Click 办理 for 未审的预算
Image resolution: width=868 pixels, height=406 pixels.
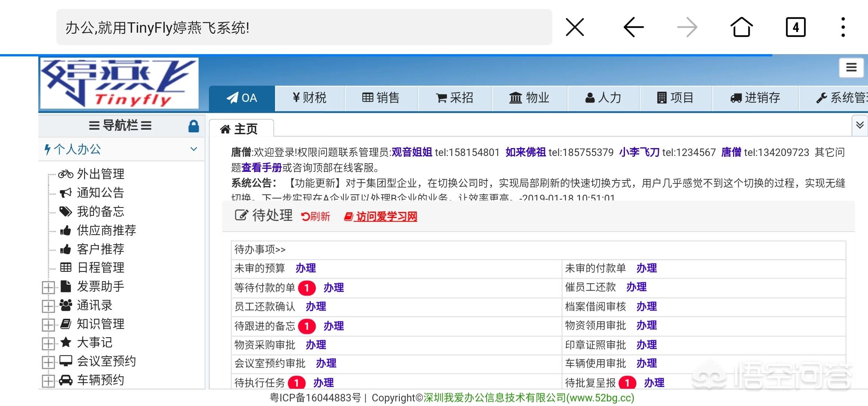tap(306, 268)
